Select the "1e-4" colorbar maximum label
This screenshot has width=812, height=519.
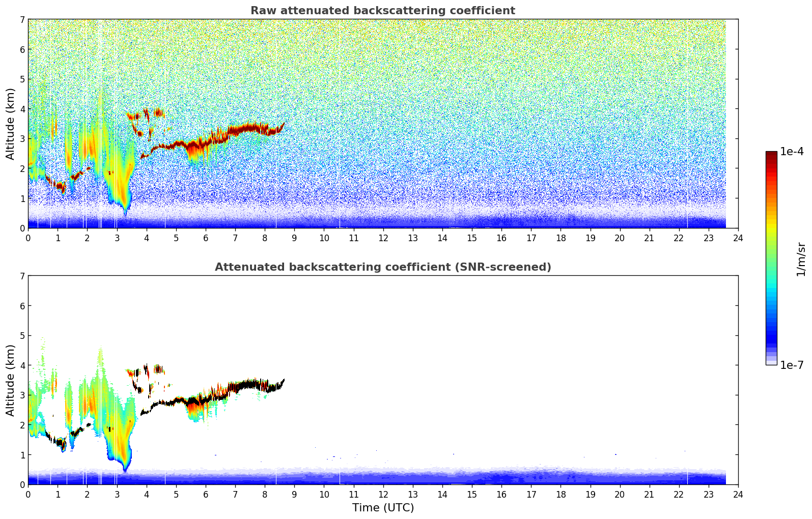(792, 152)
